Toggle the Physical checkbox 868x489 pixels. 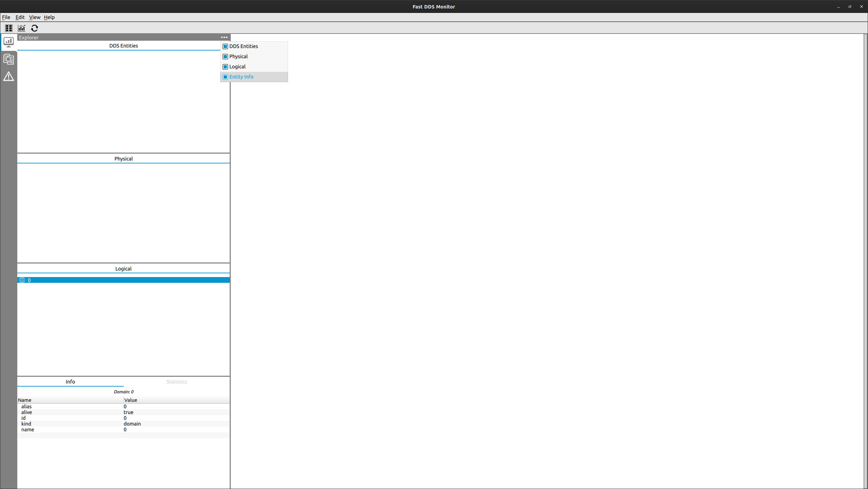click(x=225, y=57)
